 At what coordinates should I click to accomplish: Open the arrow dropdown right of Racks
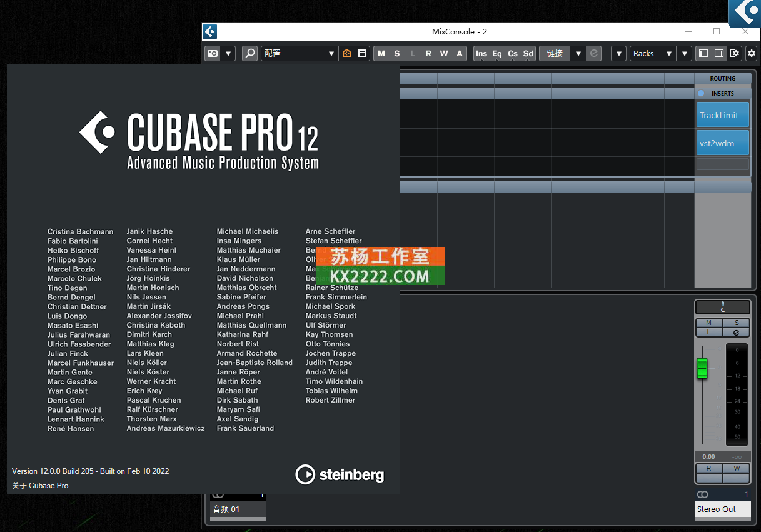(x=685, y=54)
